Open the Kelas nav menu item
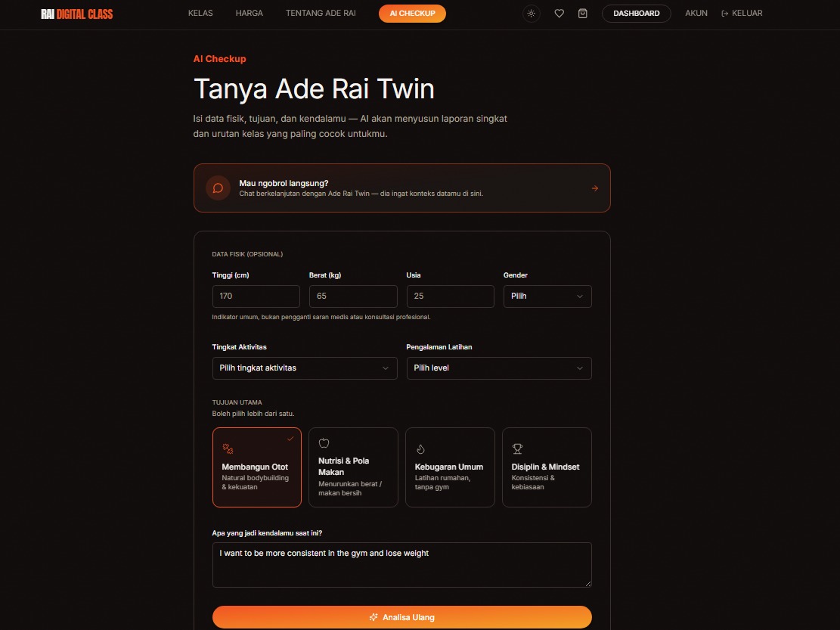 [200, 13]
